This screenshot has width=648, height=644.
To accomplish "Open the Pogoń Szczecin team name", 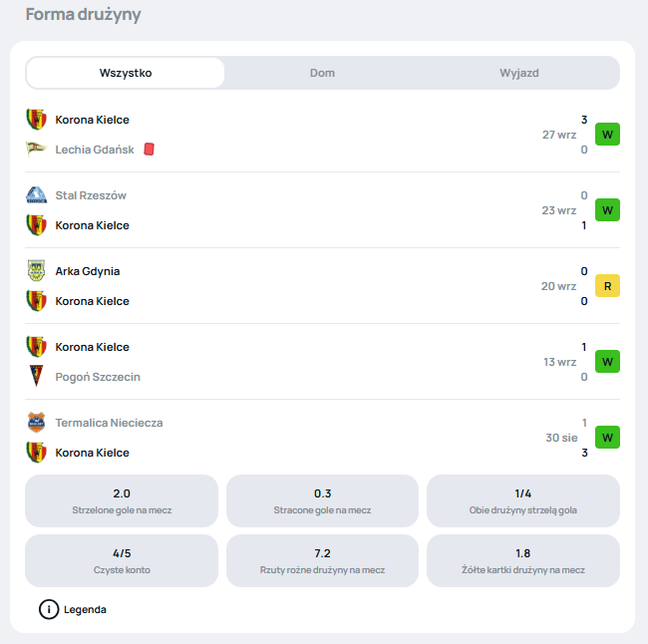I will [98, 377].
